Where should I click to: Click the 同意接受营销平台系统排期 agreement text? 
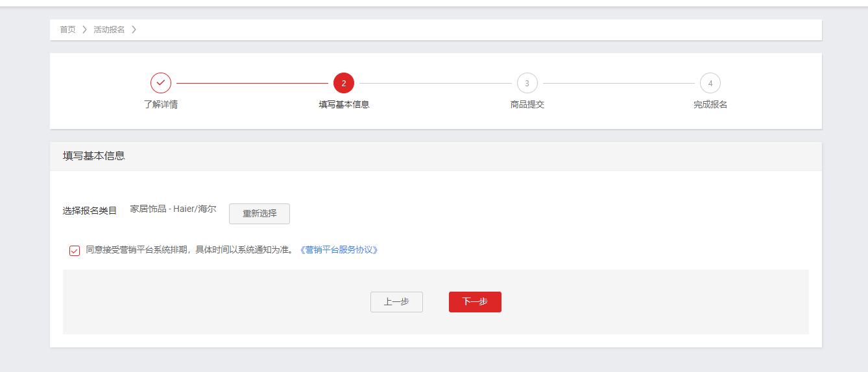189,250
